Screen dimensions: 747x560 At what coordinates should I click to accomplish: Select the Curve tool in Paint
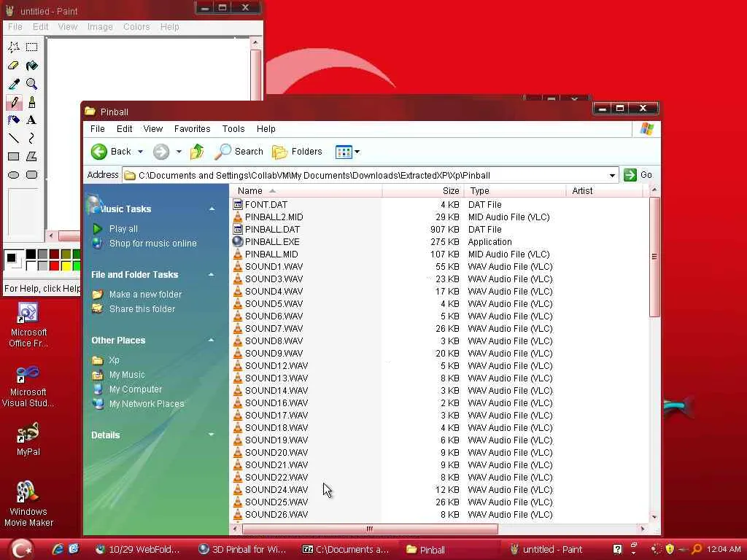tap(32, 138)
